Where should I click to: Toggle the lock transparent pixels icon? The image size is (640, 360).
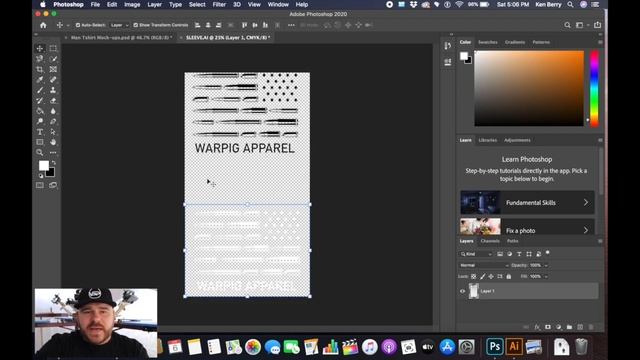[473, 277]
